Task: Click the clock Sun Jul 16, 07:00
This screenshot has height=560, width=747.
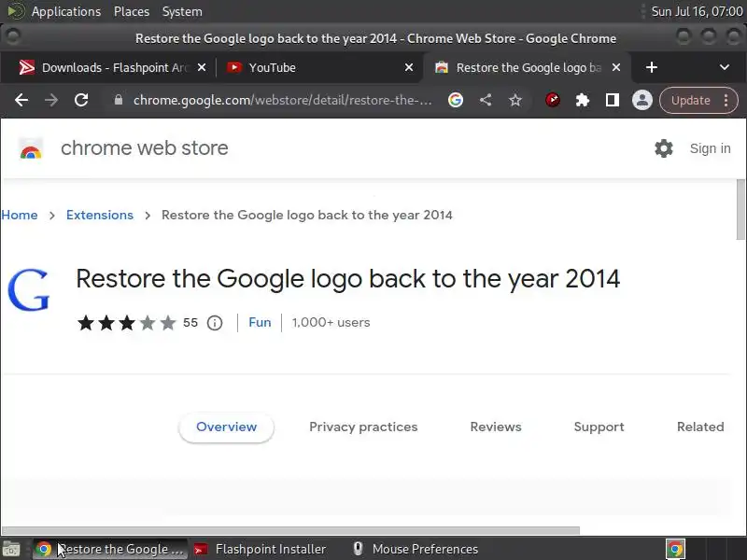Action: coord(697,11)
